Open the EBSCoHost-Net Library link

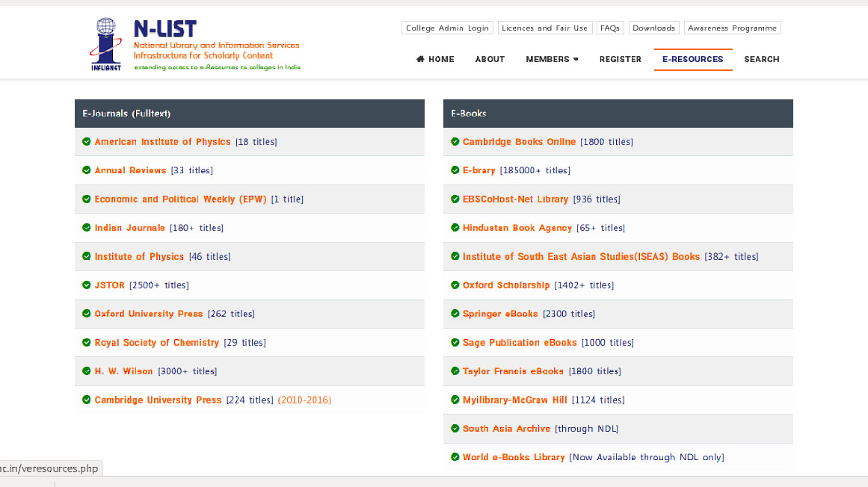coord(515,199)
